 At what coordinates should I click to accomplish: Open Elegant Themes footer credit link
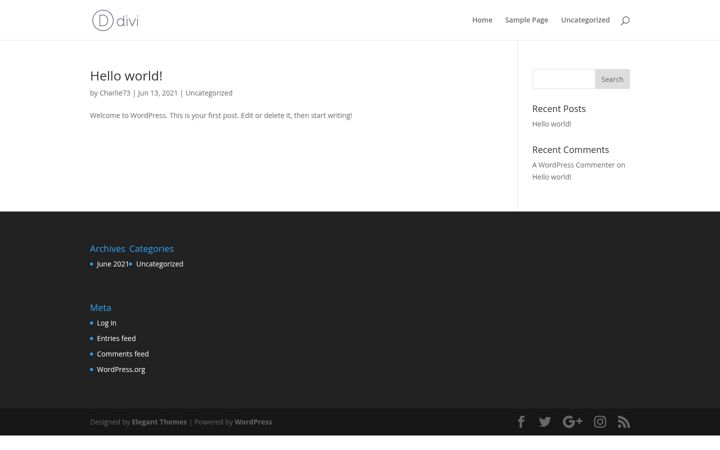pyautogui.click(x=159, y=422)
